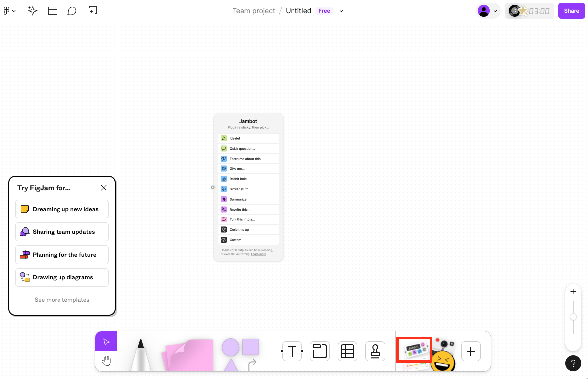Open the Figma main menu logo
Screen dimensions: 588x379
pyautogui.click(x=9, y=11)
